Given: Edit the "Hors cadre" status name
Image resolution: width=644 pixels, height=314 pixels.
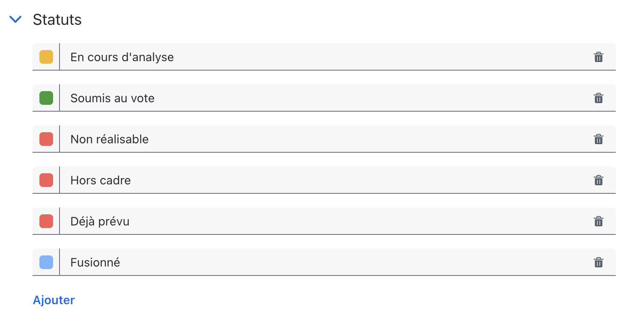Looking at the screenshot, I should (323, 180).
